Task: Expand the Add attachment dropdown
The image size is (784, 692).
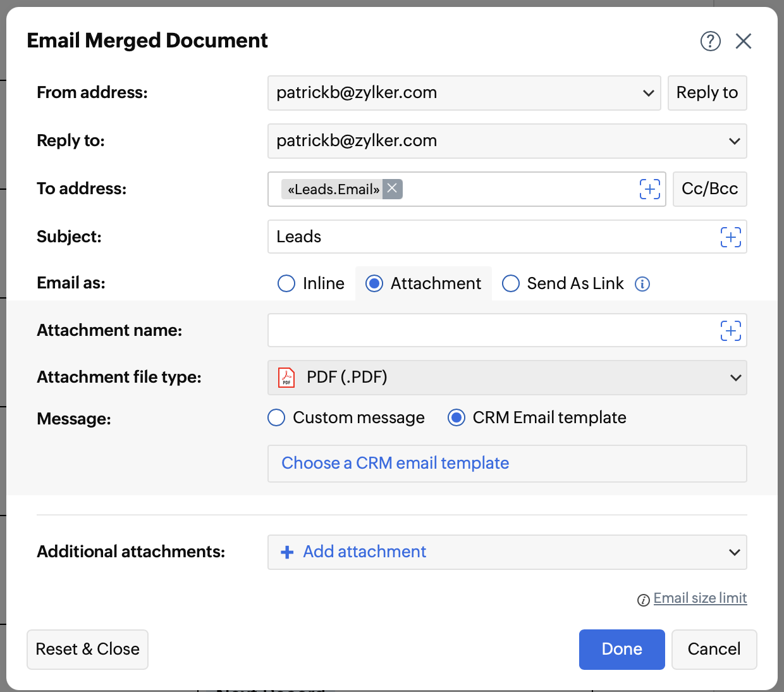Action: pyautogui.click(x=734, y=552)
